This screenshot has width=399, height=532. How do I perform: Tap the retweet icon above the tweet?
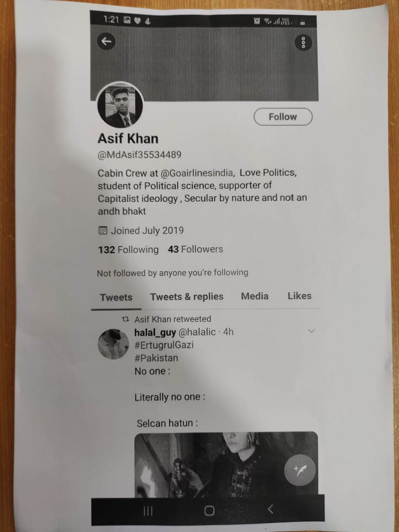tap(125, 319)
